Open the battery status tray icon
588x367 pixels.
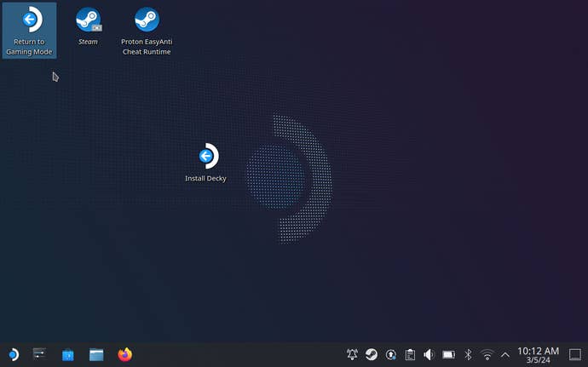pos(448,354)
